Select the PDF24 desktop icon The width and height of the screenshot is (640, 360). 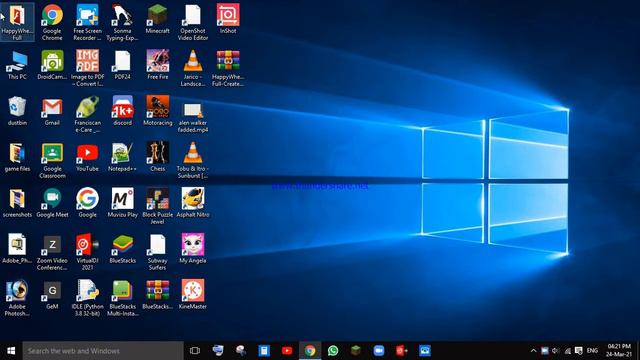pos(122,65)
